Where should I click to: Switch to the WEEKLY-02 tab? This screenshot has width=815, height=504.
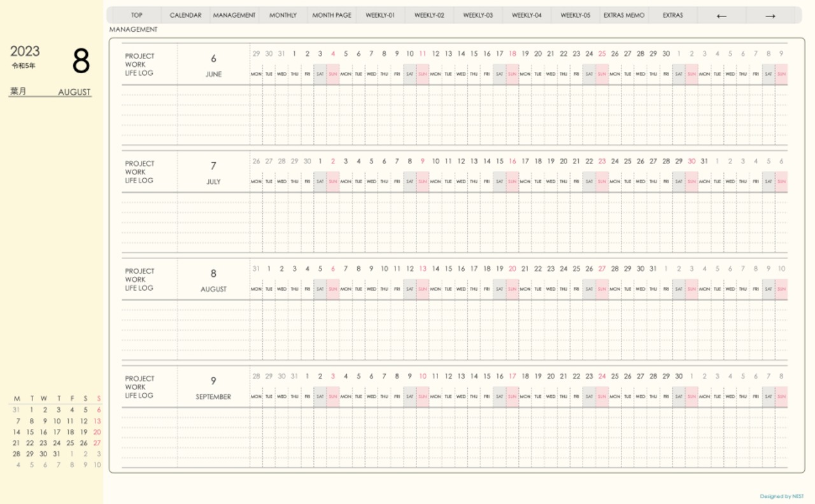point(429,15)
